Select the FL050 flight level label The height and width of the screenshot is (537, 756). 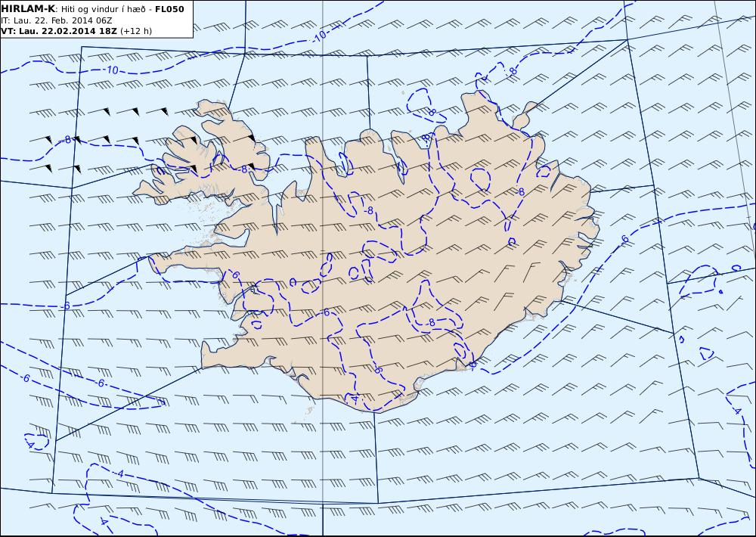tap(169, 9)
